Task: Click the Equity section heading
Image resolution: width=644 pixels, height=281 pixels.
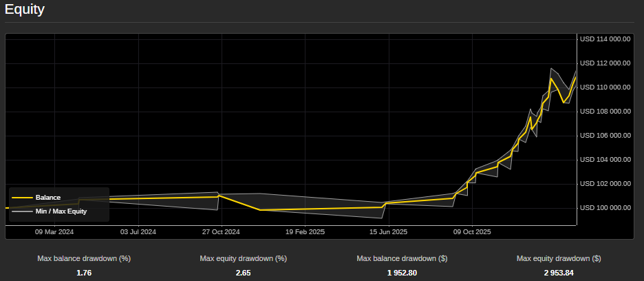Action: (x=25, y=10)
